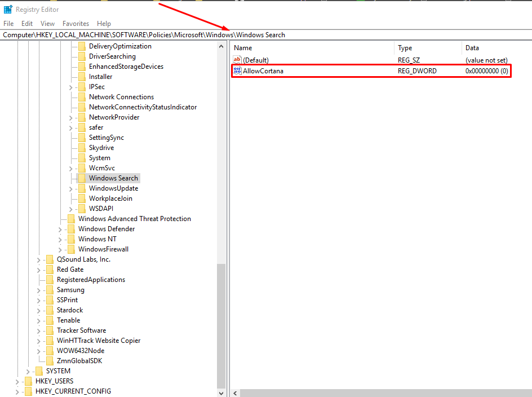Select the Samsung folder icon

pyautogui.click(x=50, y=290)
